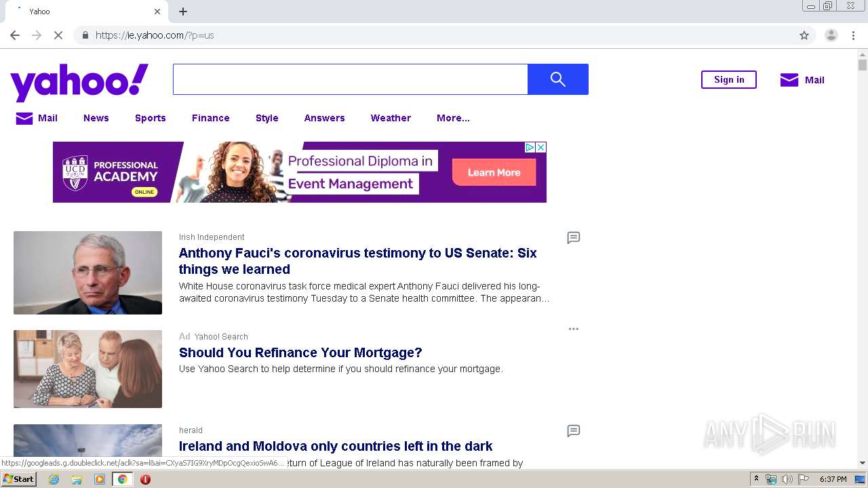Close the Yahoo tab
Screen dimensions: 868x488
pyautogui.click(x=157, y=12)
